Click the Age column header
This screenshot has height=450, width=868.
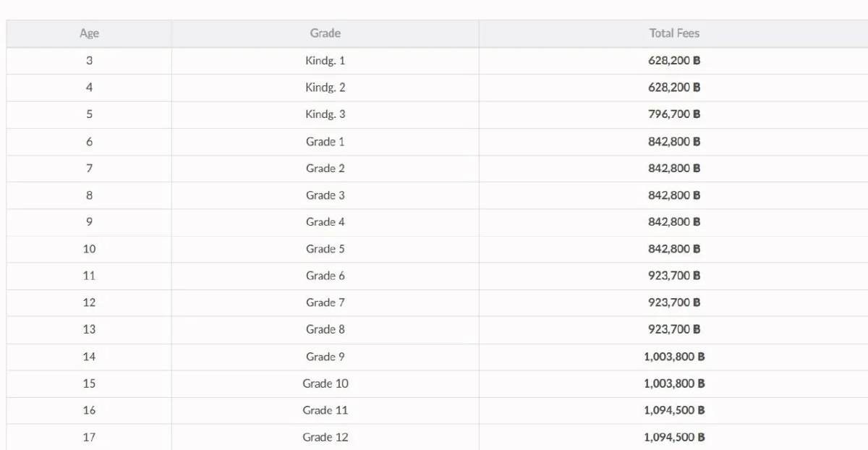point(89,33)
